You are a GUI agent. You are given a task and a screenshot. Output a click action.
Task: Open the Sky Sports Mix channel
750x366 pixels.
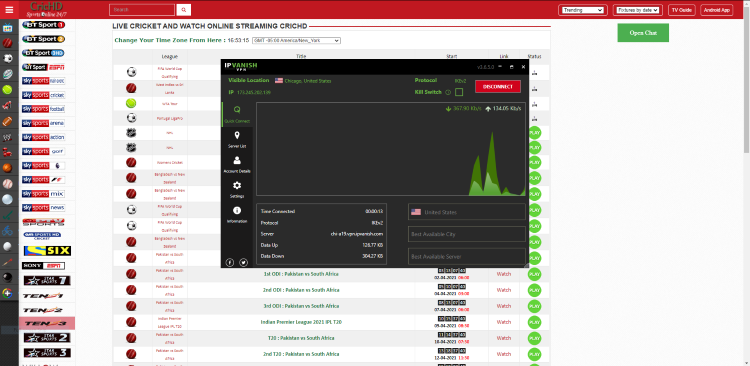pyautogui.click(x=44, y=194)
